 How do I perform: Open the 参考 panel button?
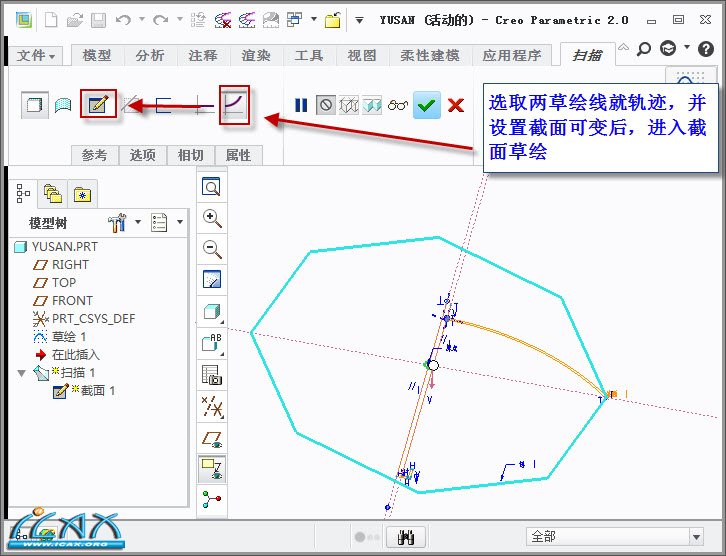click(94, 155)
